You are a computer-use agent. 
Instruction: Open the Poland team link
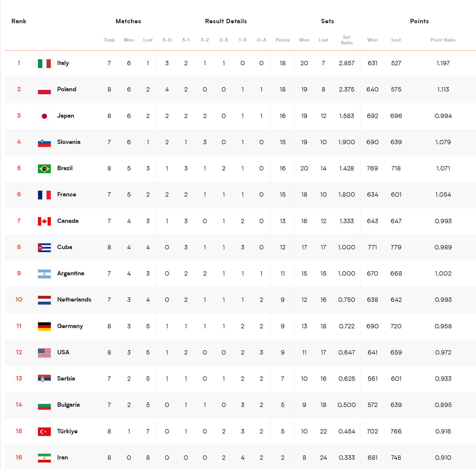(x=67, y=89)
